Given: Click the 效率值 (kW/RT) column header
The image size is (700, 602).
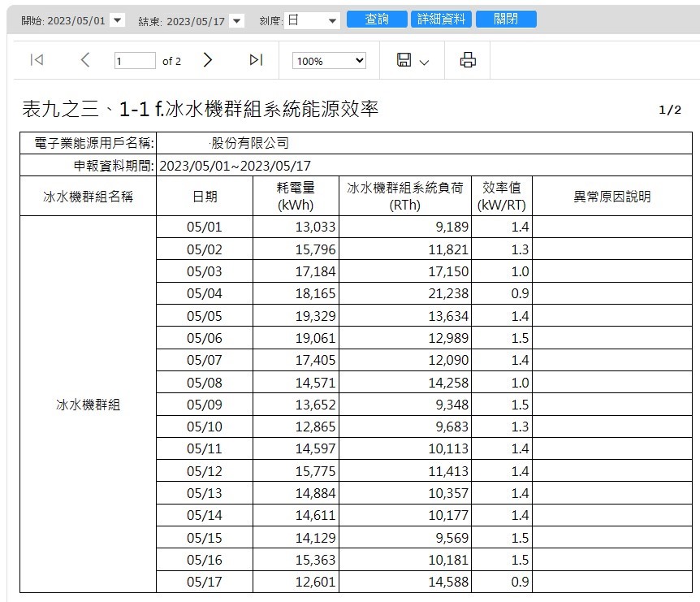Looking at the screenshot, I should pos(501,196).
